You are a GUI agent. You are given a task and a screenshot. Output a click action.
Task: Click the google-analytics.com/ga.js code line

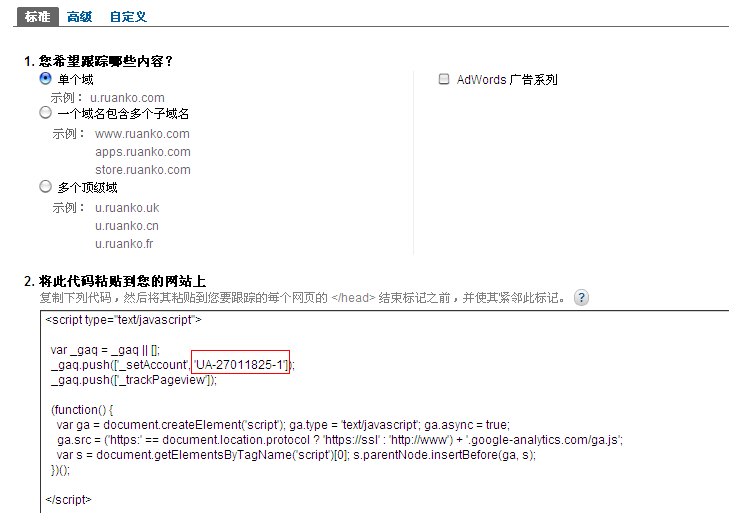(x=340, y=440)
